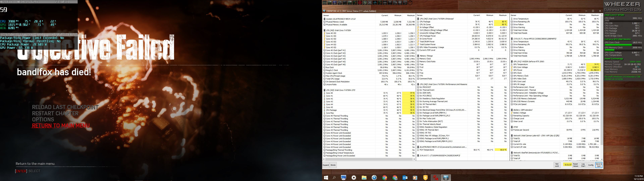Viewport: 644px width, 181px height.
Task: Select OPTIONS in game menu
Action: [43, 119]
